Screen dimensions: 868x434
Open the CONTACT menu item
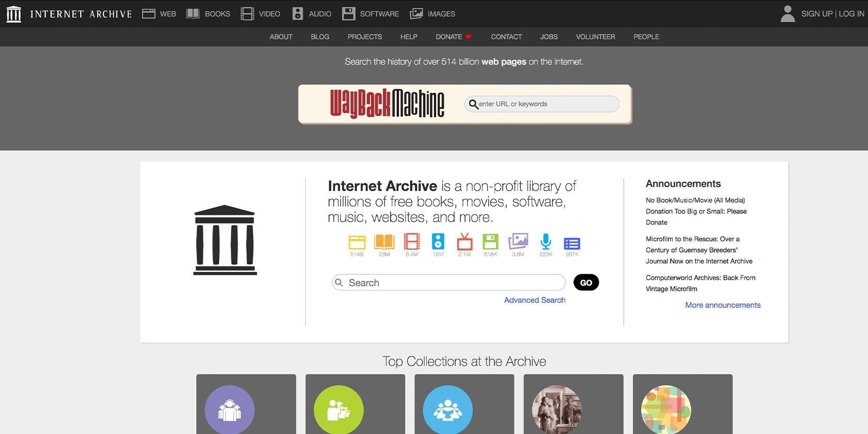click(x=506, y=37)
